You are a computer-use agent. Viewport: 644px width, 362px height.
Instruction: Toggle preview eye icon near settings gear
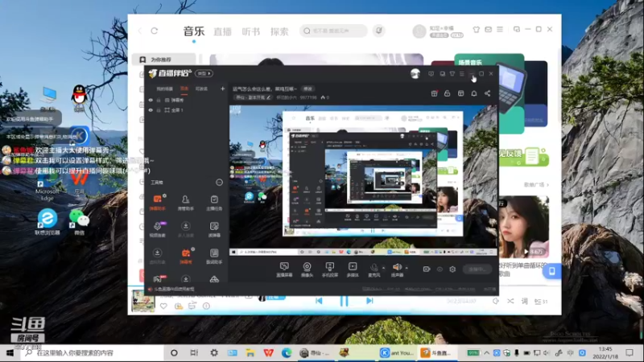coord(440,269)
